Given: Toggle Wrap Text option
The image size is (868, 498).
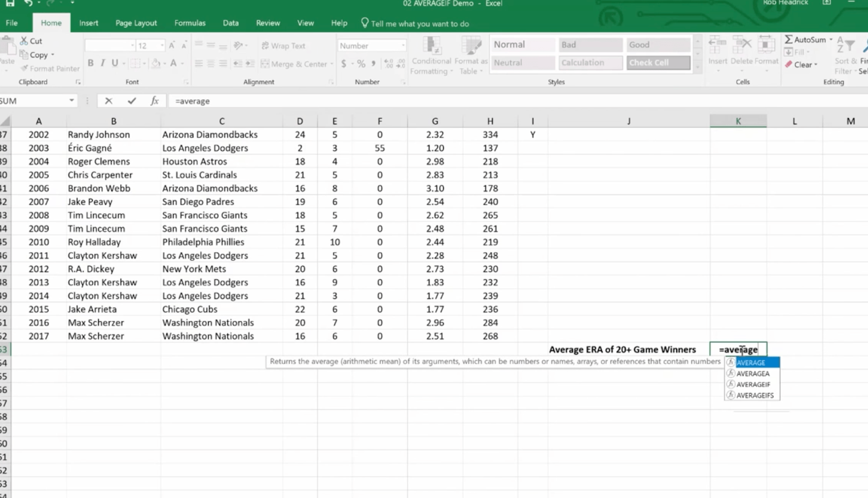Looking at the screenshot, I should [284, 46].
